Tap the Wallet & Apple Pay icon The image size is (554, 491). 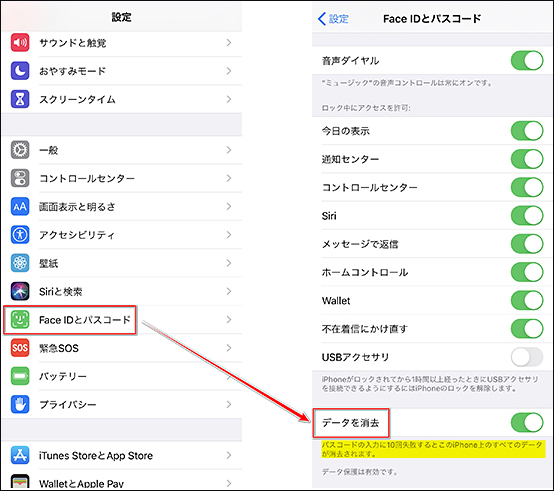tap(20, 482)
